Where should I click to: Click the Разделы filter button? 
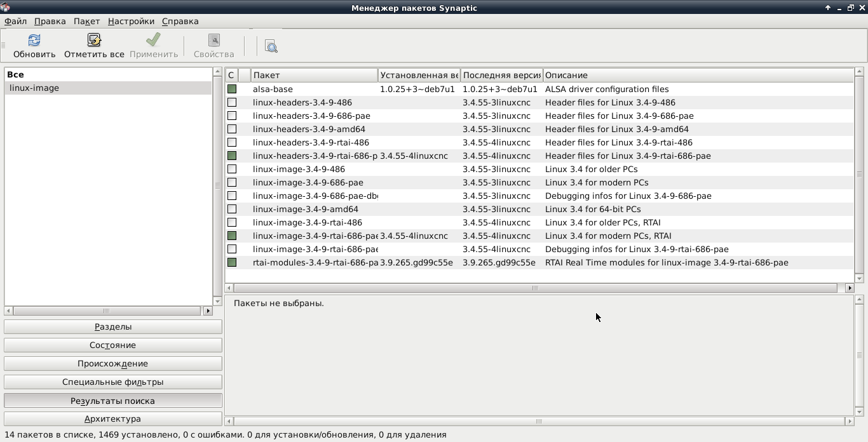click(113, 326)
